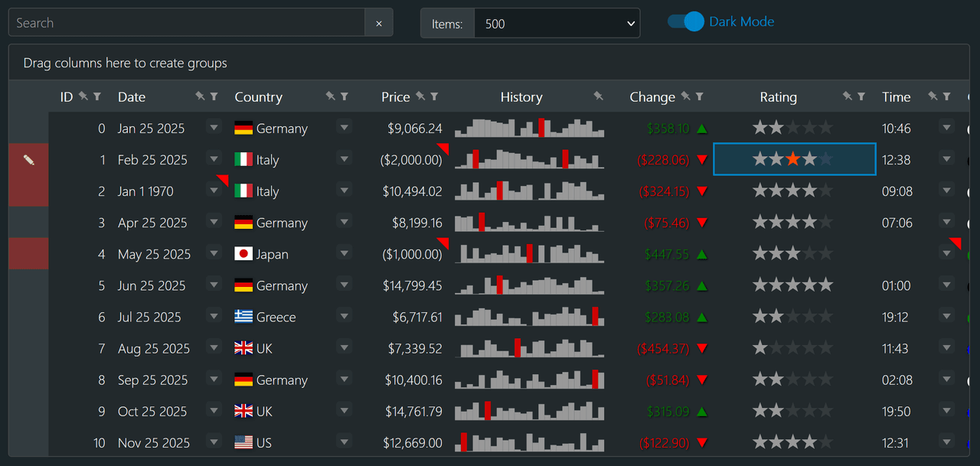Open date dropdown for Aug 25 2025
The image size is (980, 466).
pyautogui.click(x=214, y=347)
